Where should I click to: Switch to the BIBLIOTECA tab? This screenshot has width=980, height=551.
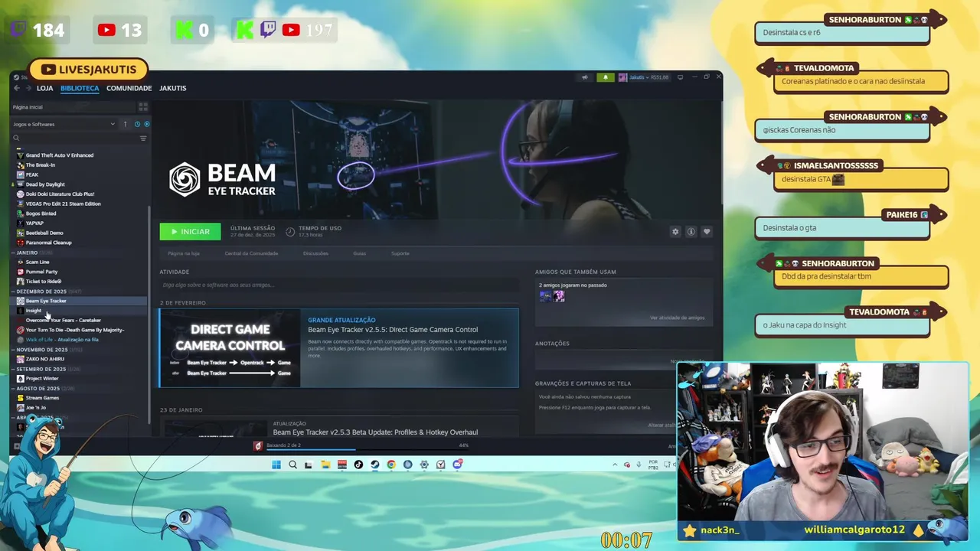point(80,88)
